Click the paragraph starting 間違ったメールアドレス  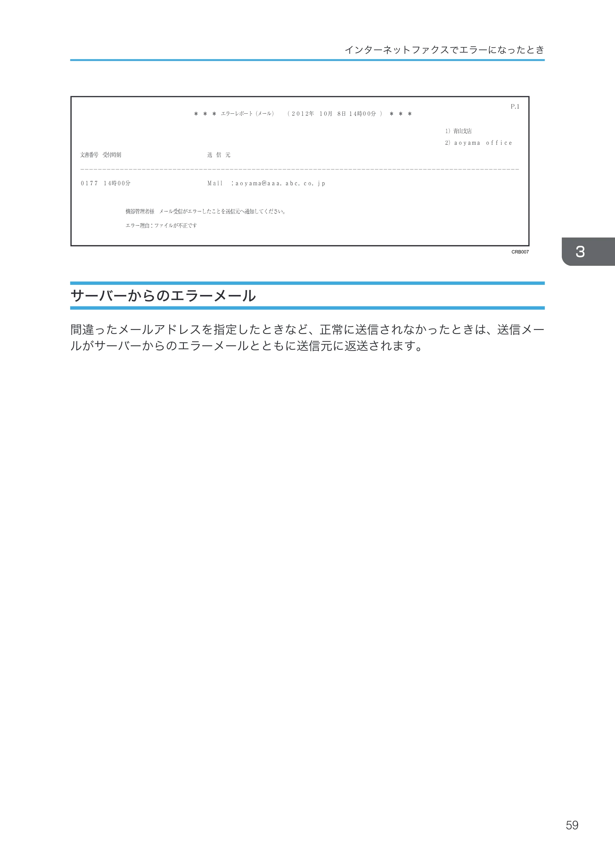tap(307, 337)
